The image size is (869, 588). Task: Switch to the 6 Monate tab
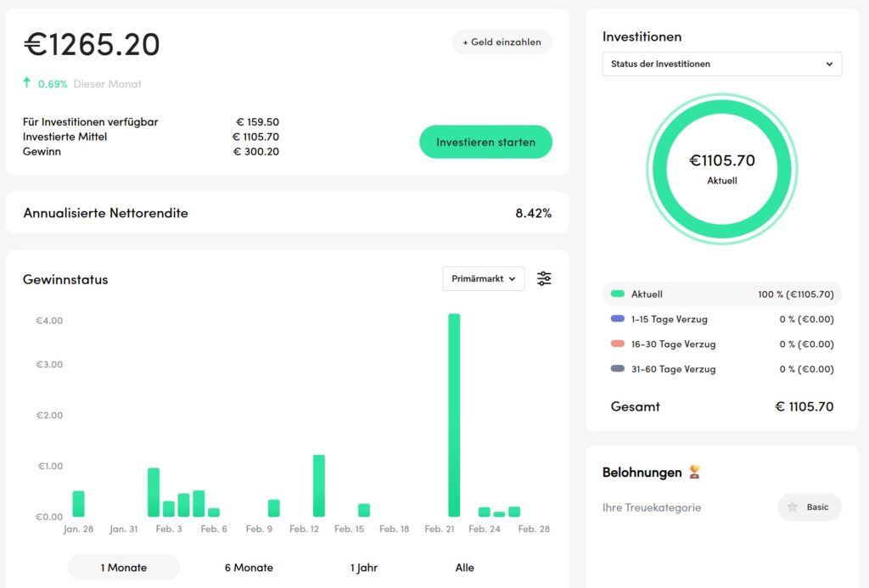[x=249, y=568]
